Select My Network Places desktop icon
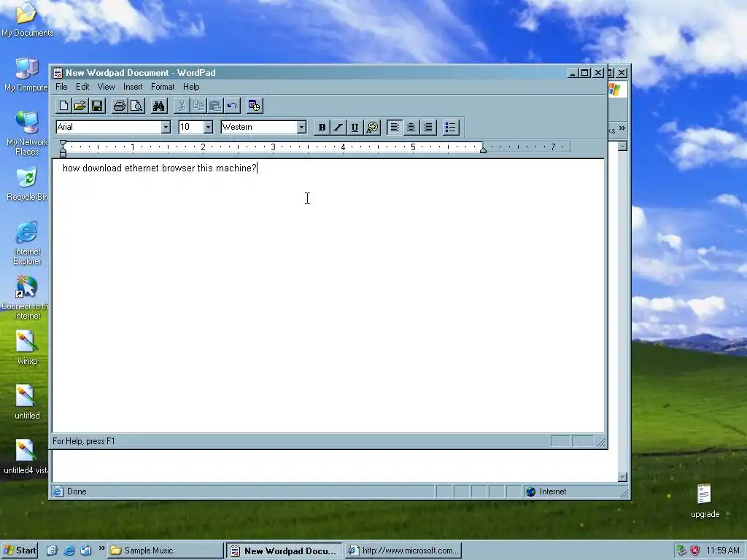 coord(27,133)
